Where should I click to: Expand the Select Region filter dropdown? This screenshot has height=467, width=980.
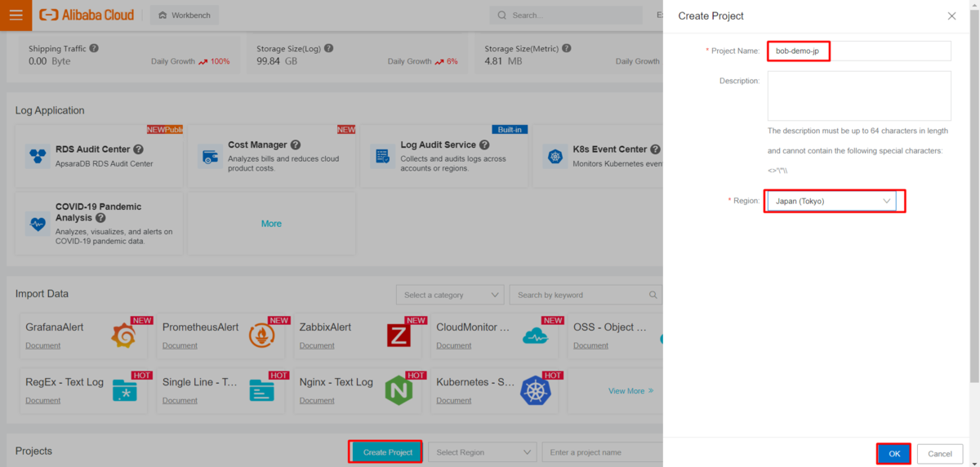[x=482, y=451]
